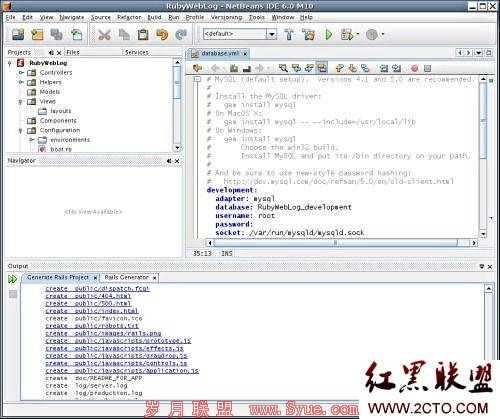Click the editor horizontal scrollbar thumb
Image resolution: width=500 pixels, height=419 pixels.
(335, 243)
